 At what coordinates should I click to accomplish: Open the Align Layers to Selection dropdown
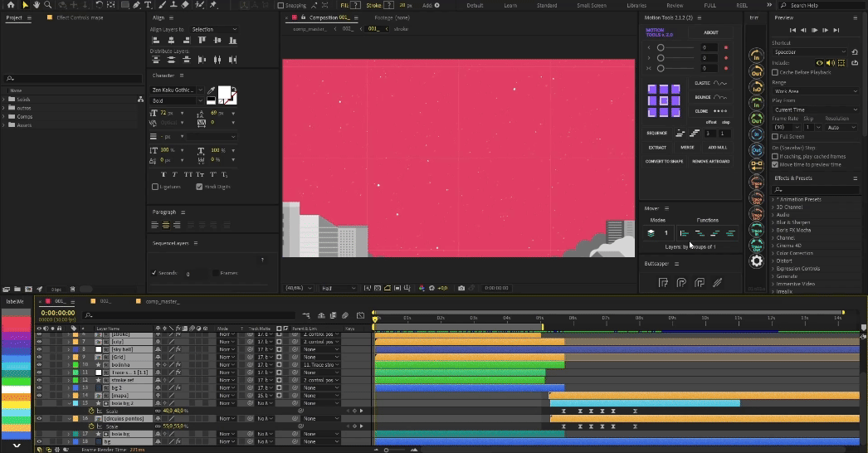213,29
